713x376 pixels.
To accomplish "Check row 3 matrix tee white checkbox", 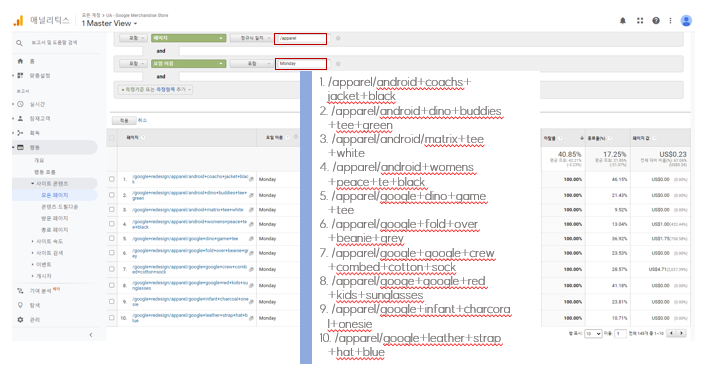I will tap(112, 210).
